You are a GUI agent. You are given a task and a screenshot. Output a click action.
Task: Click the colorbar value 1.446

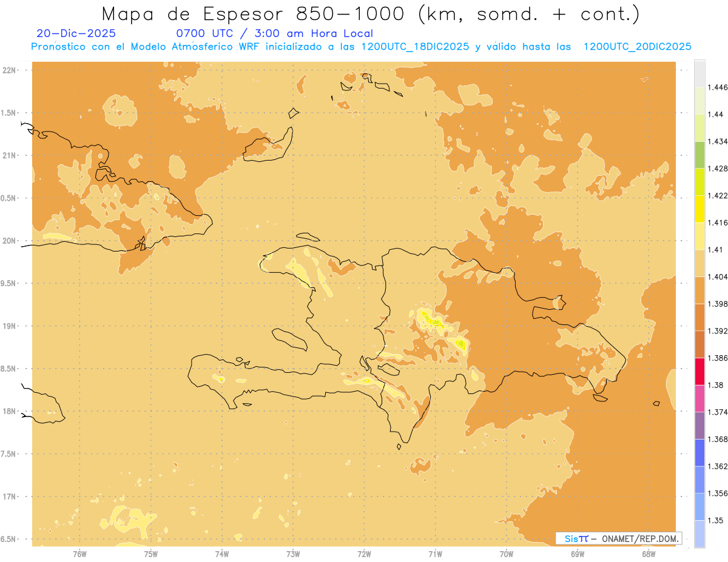[x=718, y=87]
